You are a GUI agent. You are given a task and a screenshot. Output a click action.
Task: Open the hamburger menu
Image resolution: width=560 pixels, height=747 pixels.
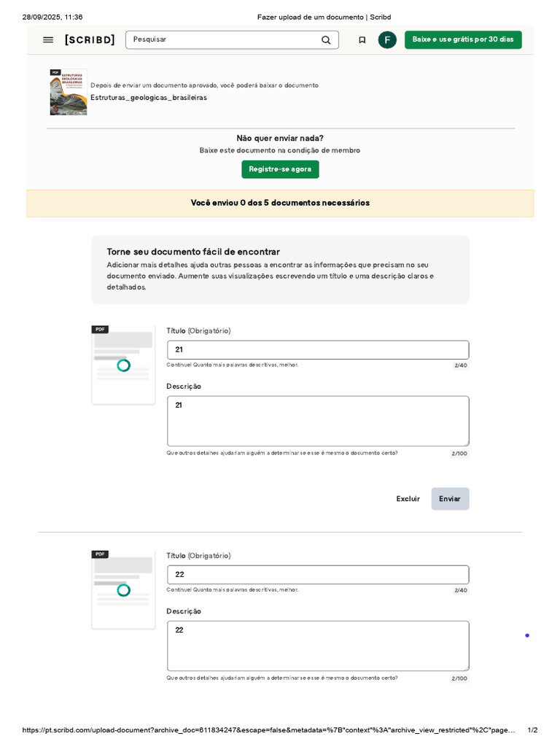48,40
